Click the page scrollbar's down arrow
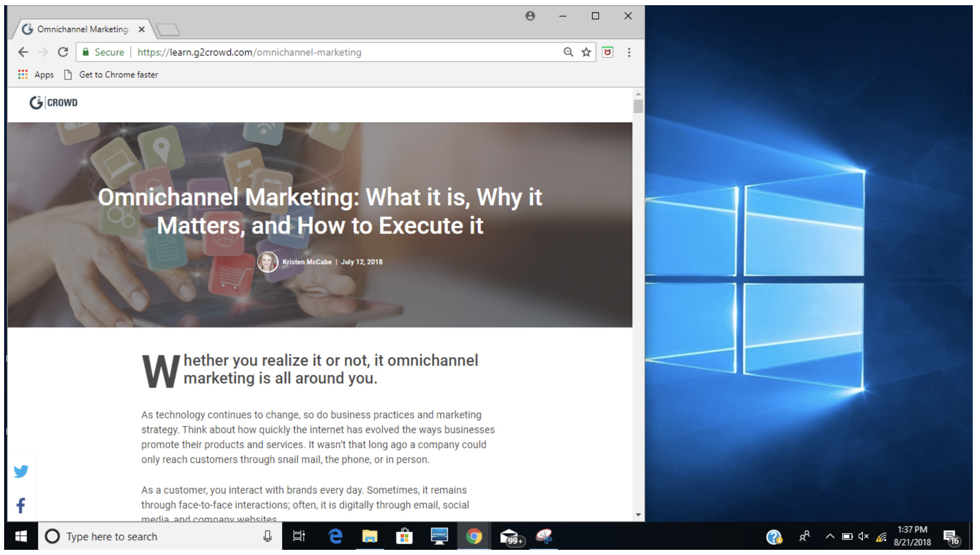The image size is (980, 555). pos(639,515)
